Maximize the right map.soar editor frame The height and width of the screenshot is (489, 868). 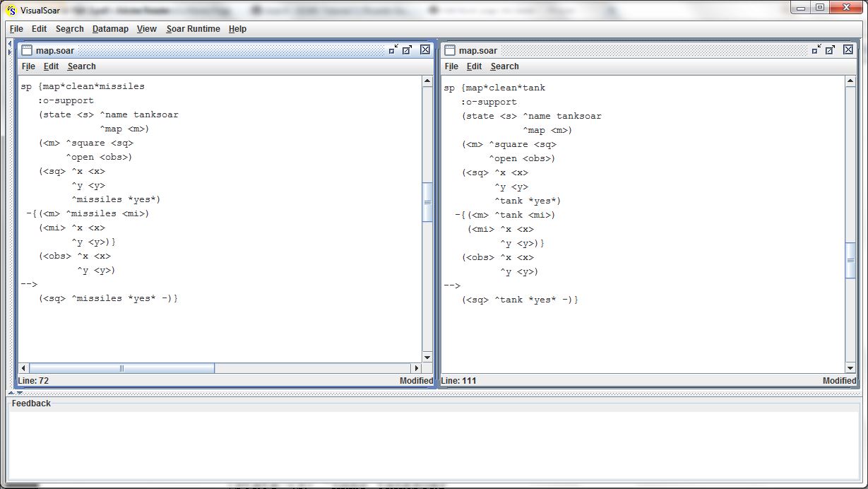click(831, 49)
